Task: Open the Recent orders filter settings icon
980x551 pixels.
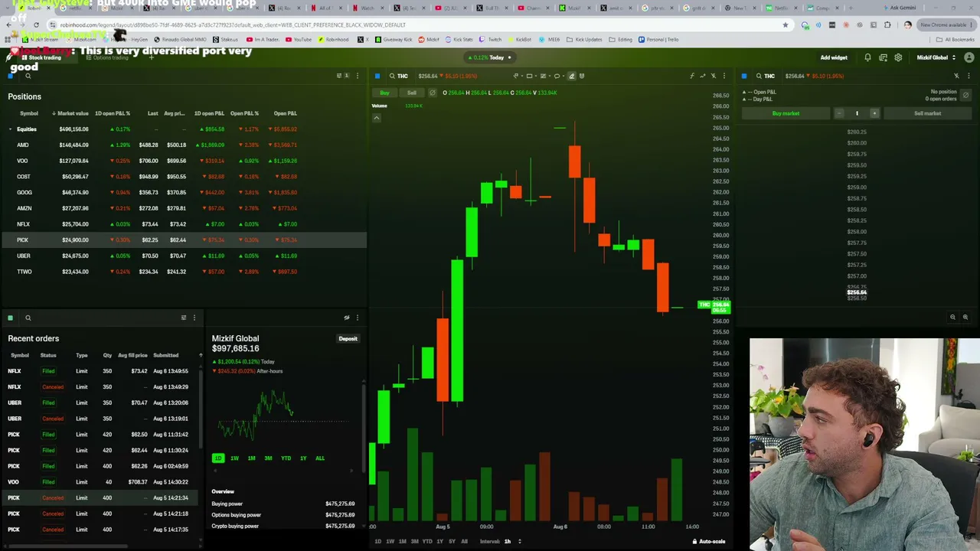Action: coord(183,318)
